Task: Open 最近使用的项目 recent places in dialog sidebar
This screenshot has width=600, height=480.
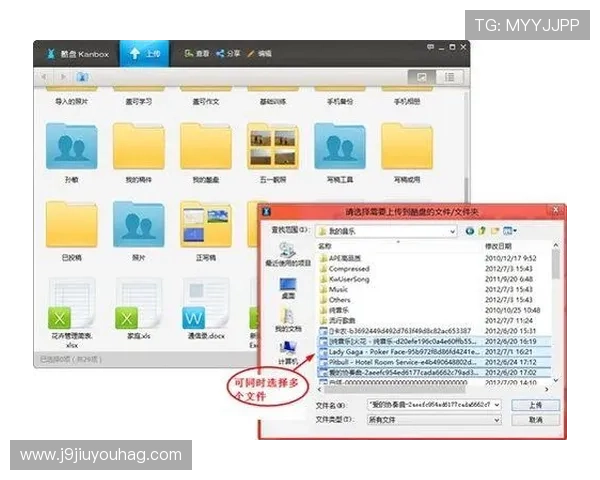Action: point(288,255)
